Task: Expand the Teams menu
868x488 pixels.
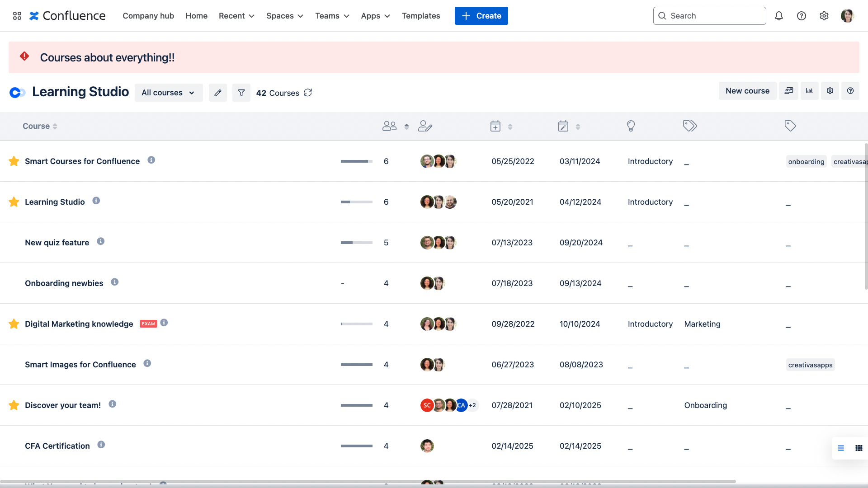Action: coord(332,16)
